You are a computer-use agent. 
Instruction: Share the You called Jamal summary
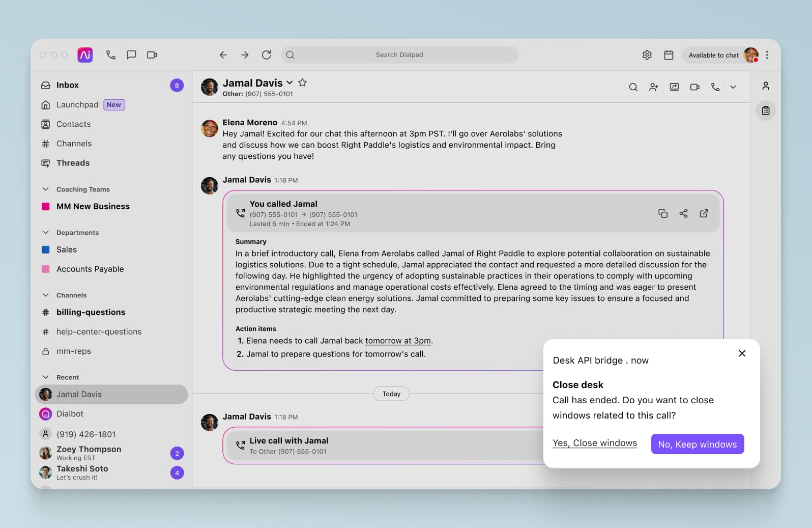(683, 213)
